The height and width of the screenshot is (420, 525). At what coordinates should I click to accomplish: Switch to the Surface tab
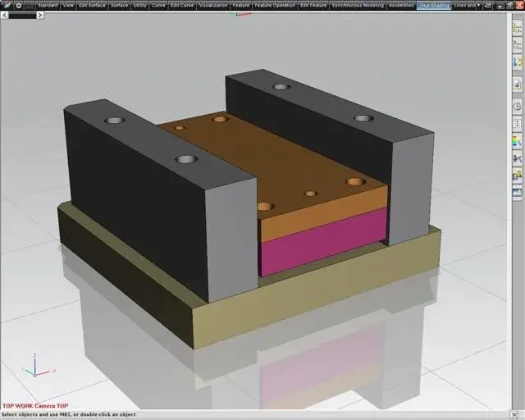(x=119, y=6)
